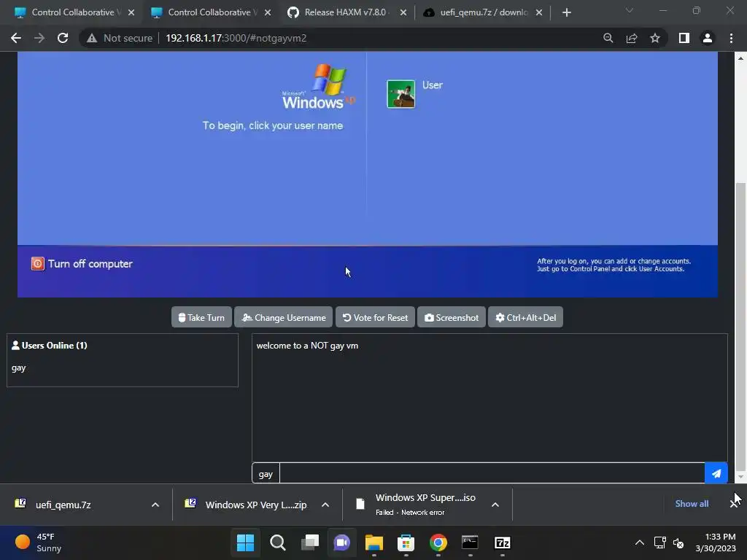
Task: Close the downloads bar
Action: (x=734, y=504)
